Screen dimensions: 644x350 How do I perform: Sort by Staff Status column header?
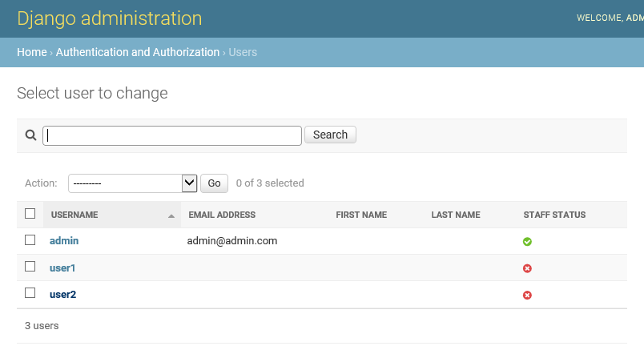pos(554,215)
